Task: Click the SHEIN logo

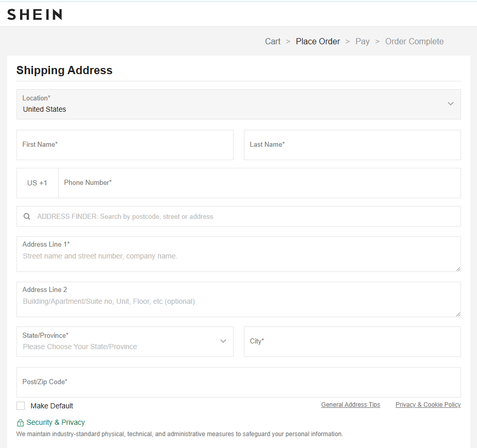Action: point(34,14)
